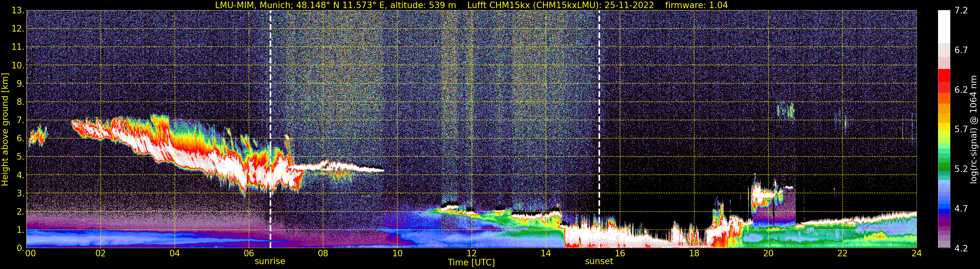Image resolution: width=980 pixels, height=269 pixels.
Task: Click the height-axis tick label 7
Action: click(x=20, y=120)
